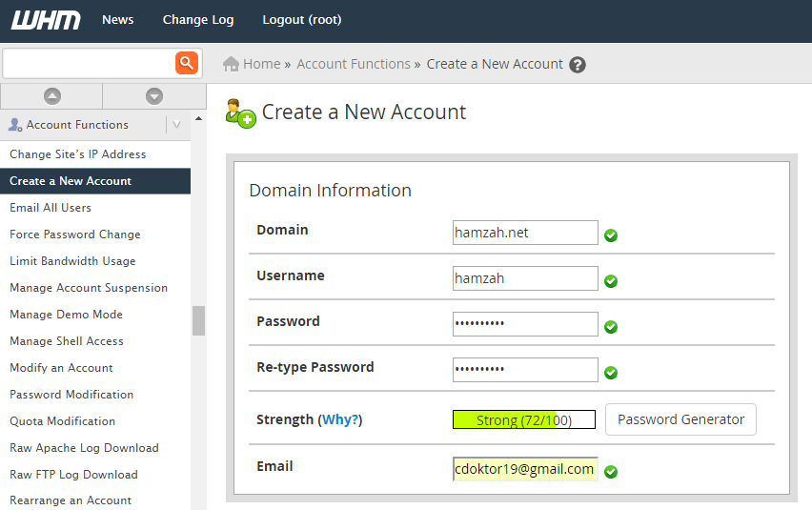Click the Home house icon in breadcrumb
Screen dimensions: 812x510
click(231, 64)
